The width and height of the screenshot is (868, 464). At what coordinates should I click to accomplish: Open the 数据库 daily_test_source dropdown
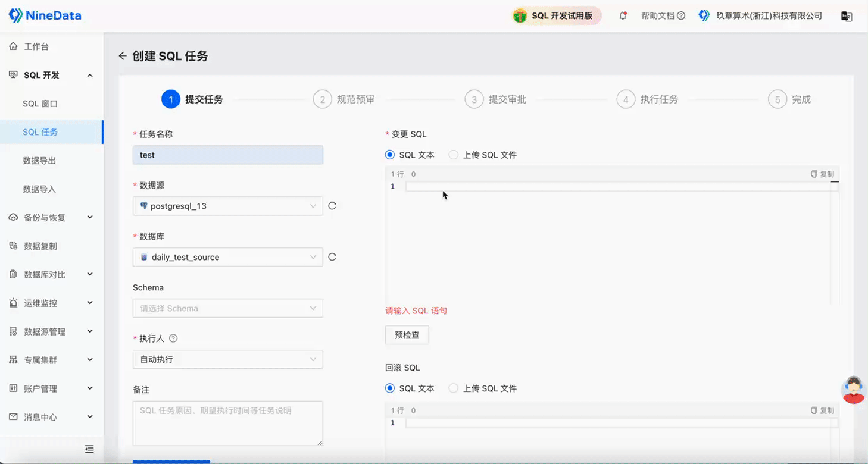228,257
